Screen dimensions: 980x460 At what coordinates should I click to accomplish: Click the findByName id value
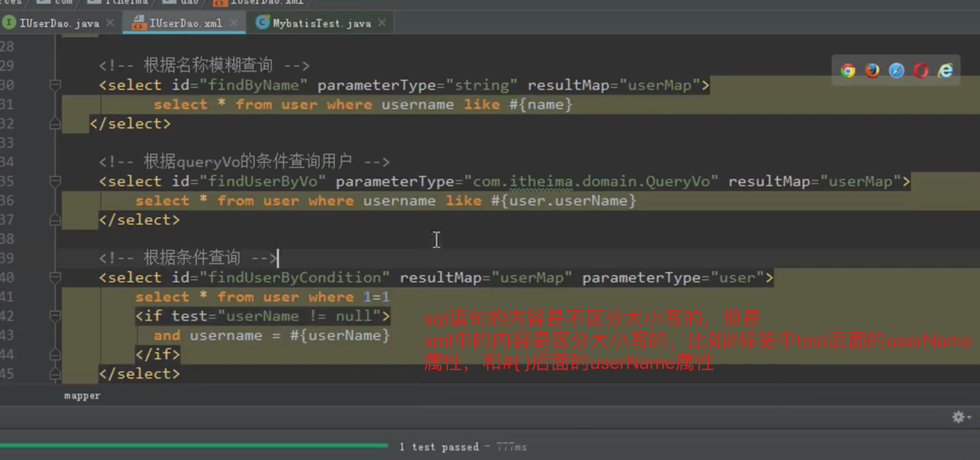tap(253, 85)
